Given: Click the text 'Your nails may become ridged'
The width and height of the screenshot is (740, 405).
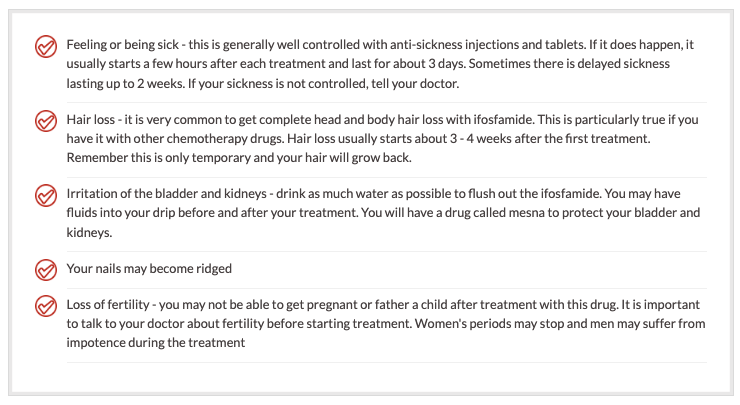Looking at the screenshot, I should pyautogui.click(x=149, y=269).
